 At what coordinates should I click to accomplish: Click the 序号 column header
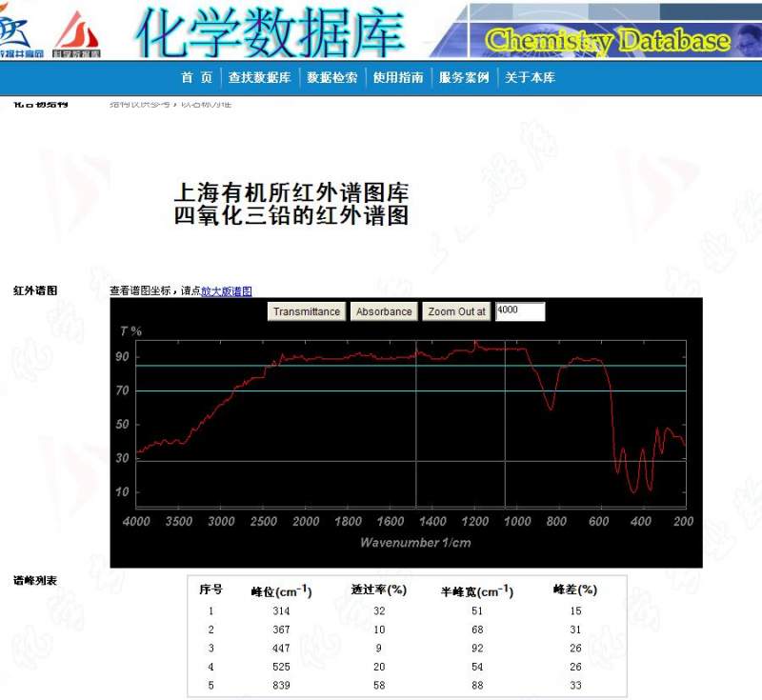(211, 590)
